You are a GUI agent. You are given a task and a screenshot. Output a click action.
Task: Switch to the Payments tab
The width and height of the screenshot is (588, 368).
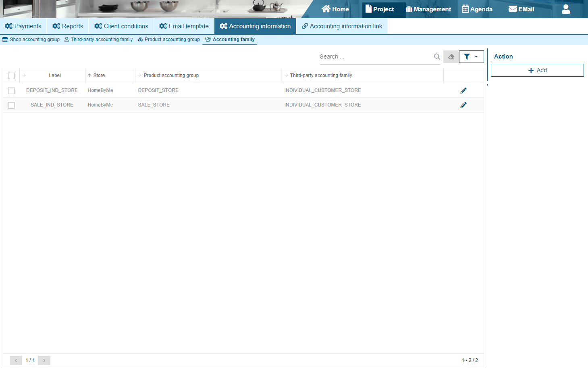[23, 26]
